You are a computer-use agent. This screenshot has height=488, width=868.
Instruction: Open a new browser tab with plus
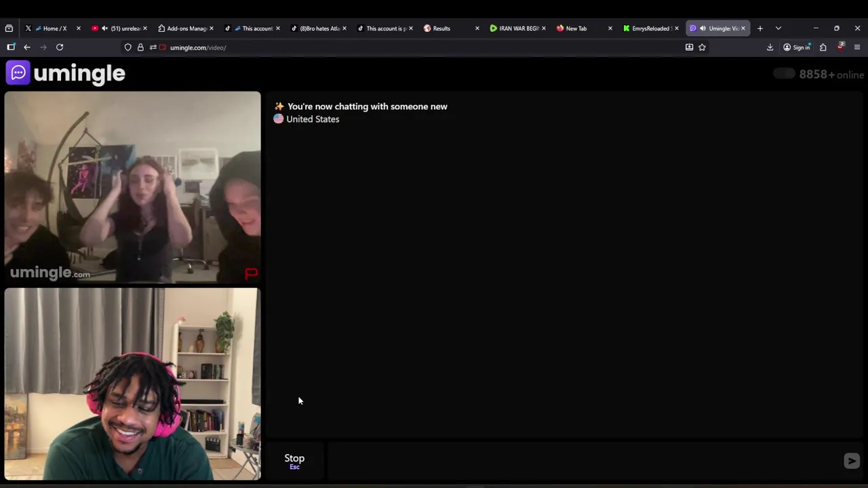pos(760,28)
